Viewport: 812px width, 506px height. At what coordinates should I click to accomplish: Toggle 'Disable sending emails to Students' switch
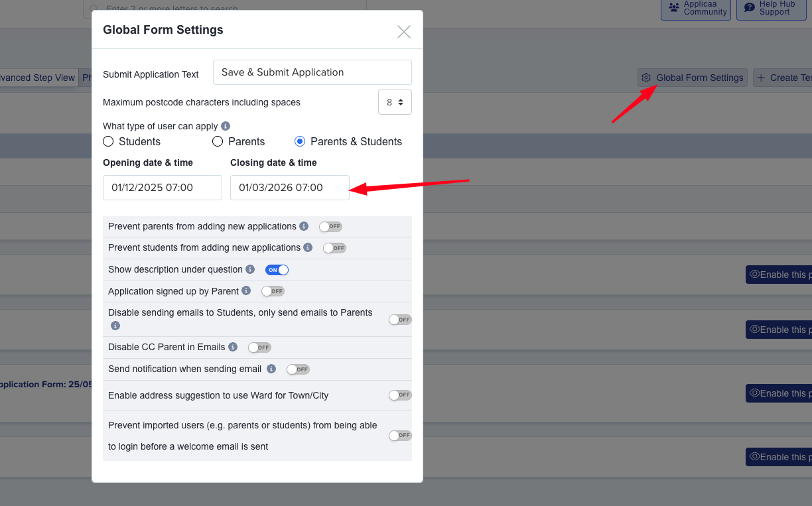(x=400, y=320)
